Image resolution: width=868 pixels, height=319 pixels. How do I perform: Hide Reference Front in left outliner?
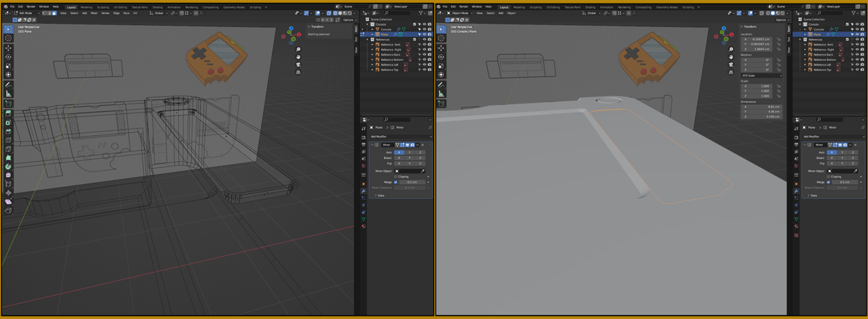pyautogui.click(x=425, y=45)
